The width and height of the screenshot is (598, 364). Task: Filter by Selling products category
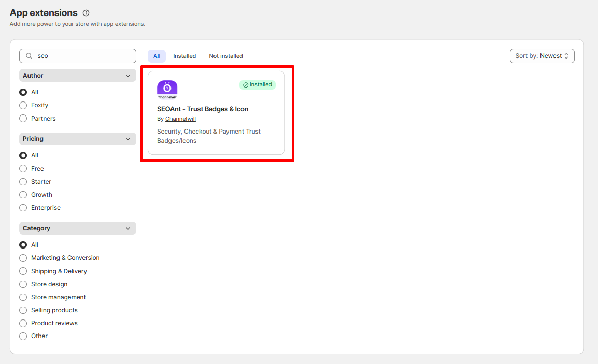tap(23, 310)
